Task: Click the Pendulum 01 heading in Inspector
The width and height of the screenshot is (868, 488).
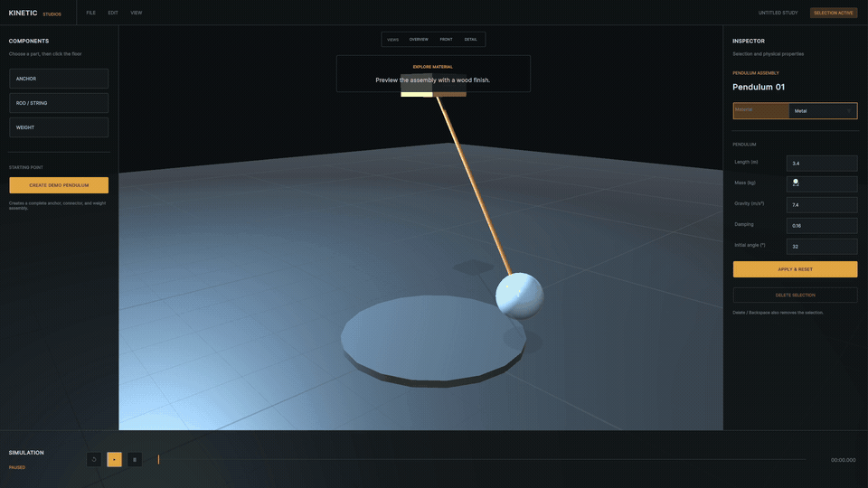Action: tap(759, 87)
